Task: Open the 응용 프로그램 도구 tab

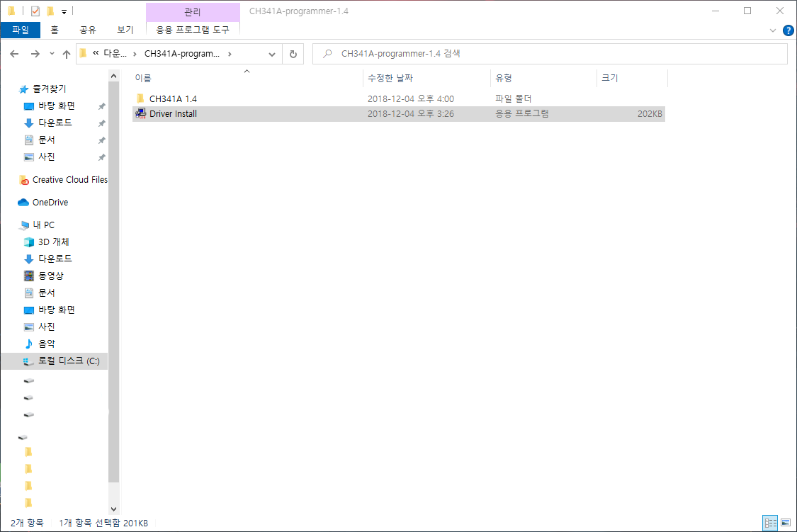Action: pos(193,30)
